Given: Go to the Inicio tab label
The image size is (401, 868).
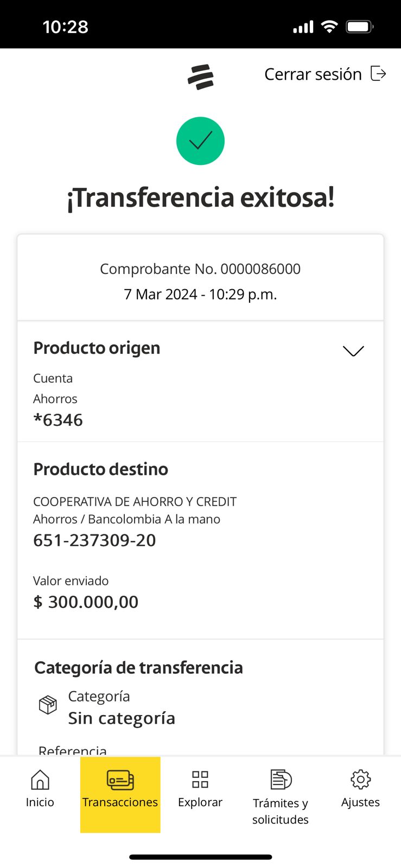Looking at the screenshot, I should 40,802.
